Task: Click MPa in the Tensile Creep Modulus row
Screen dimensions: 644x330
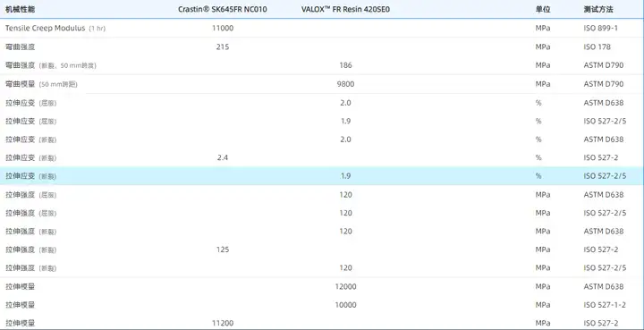Action: 543,29
